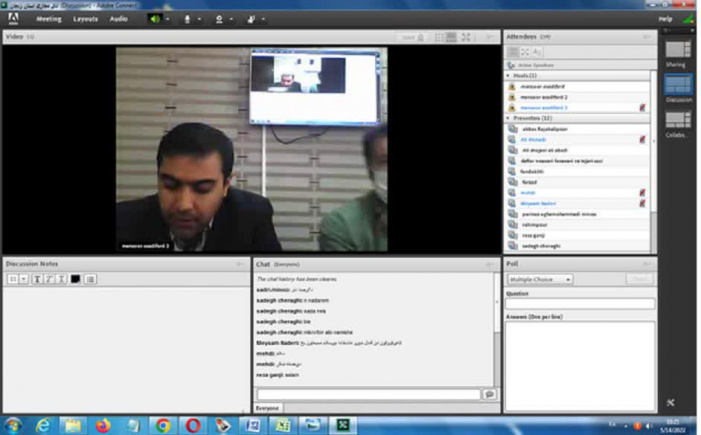Select the Everyone chat tab
701x435 pixels.
coord(267,408)
